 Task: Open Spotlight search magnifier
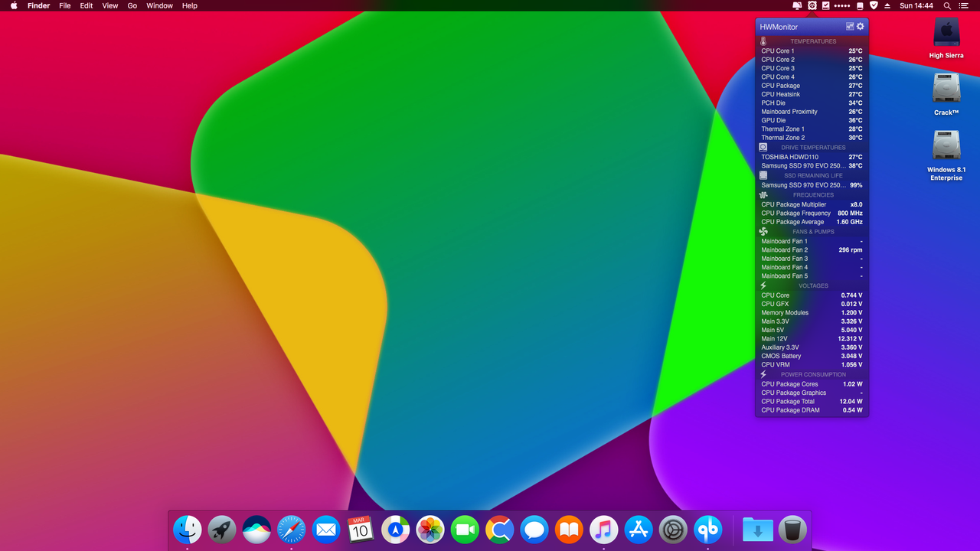click(x=947, y=5)
